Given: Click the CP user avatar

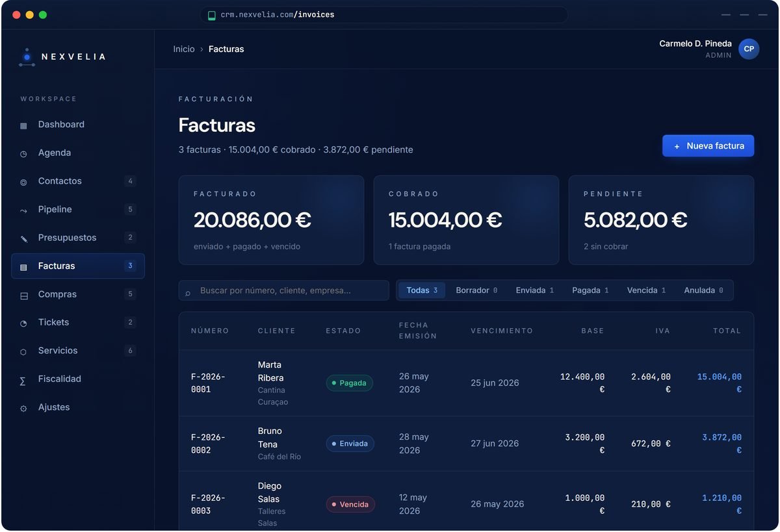Looking at the screenshot, I should click(x=749, y=49).
